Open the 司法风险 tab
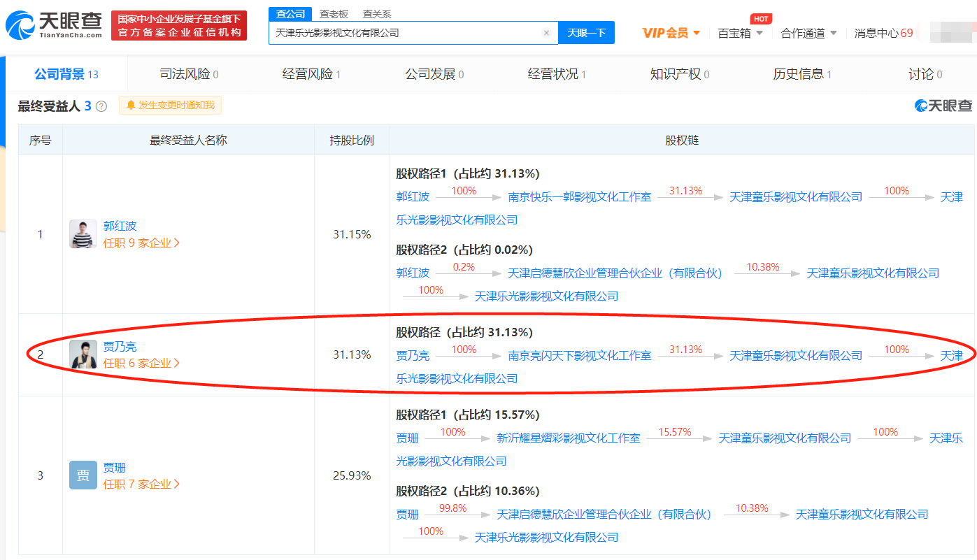This screenshot has height=560, width=977. pos(189,74)
